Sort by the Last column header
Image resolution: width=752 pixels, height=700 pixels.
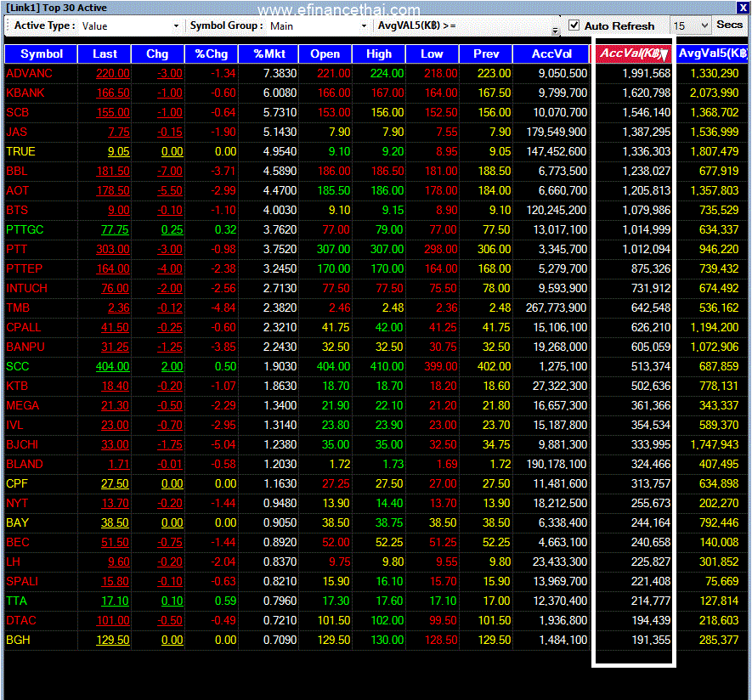[x=105, y=54]
